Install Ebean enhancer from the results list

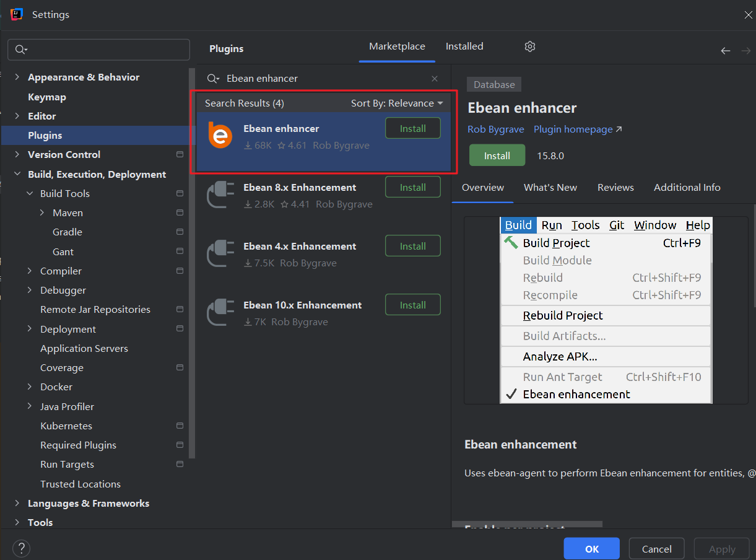(x=413, y=129)
